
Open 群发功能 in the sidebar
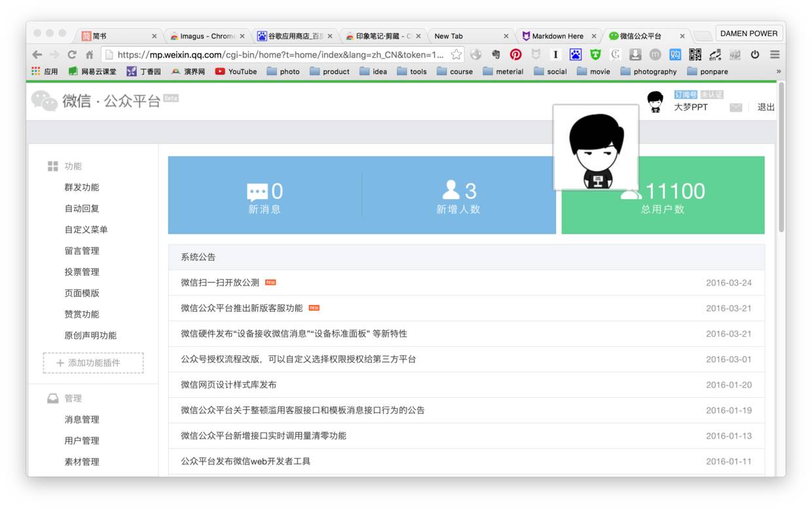[82, 187]
